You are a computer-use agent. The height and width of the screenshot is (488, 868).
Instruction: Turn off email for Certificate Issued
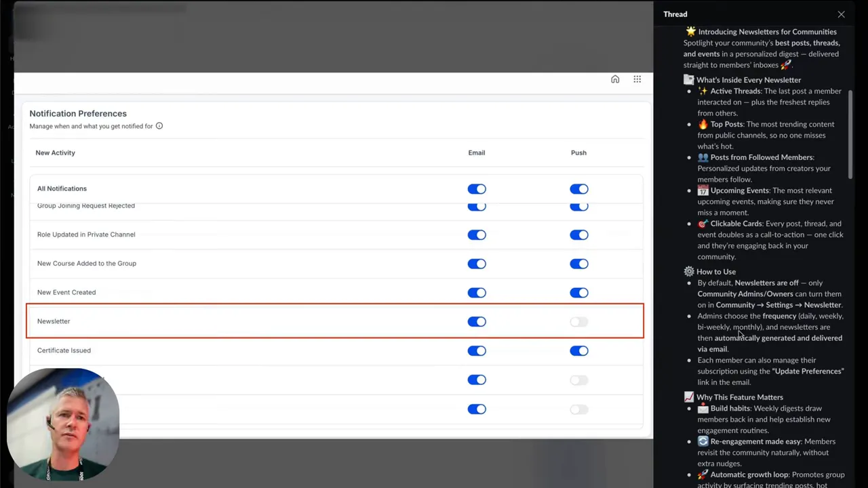coord(477,350)
